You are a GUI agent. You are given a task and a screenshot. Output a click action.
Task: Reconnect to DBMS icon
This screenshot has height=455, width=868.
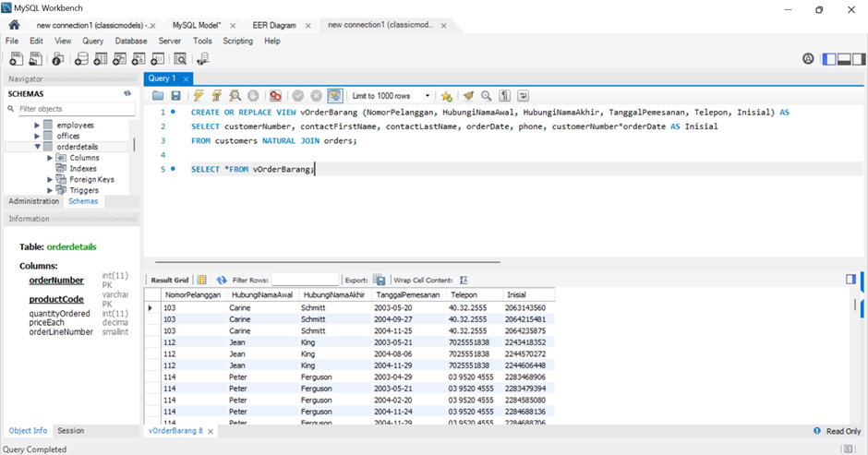tap(202, 59)
